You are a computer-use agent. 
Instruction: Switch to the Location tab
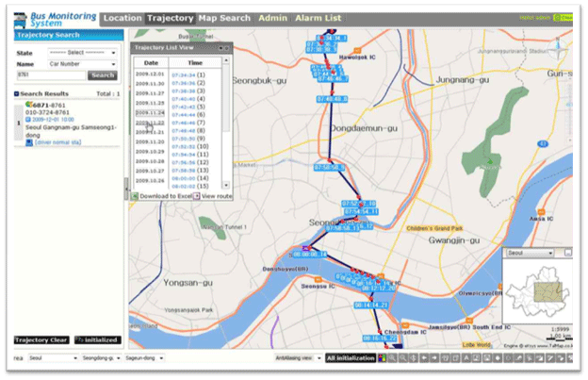(124, 18)
